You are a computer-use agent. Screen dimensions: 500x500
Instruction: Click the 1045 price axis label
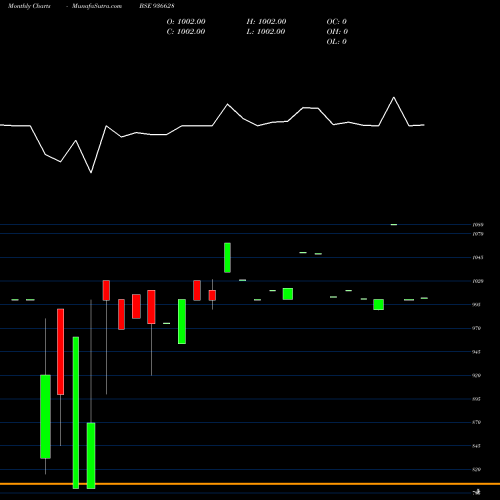point(478,258)
